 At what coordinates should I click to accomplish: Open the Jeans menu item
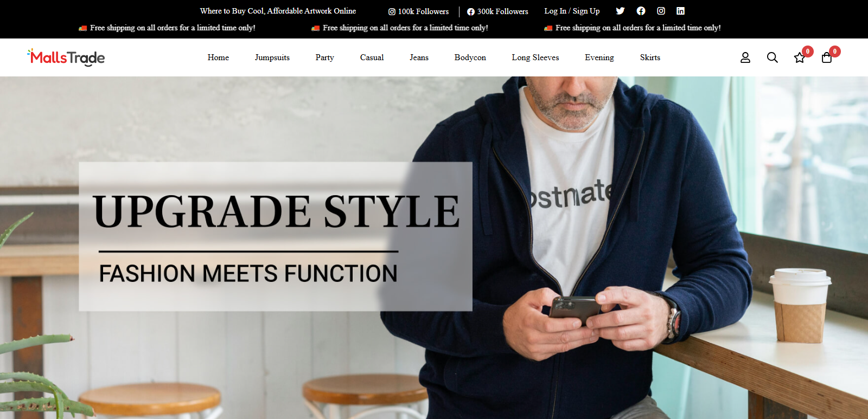(419, 57)
